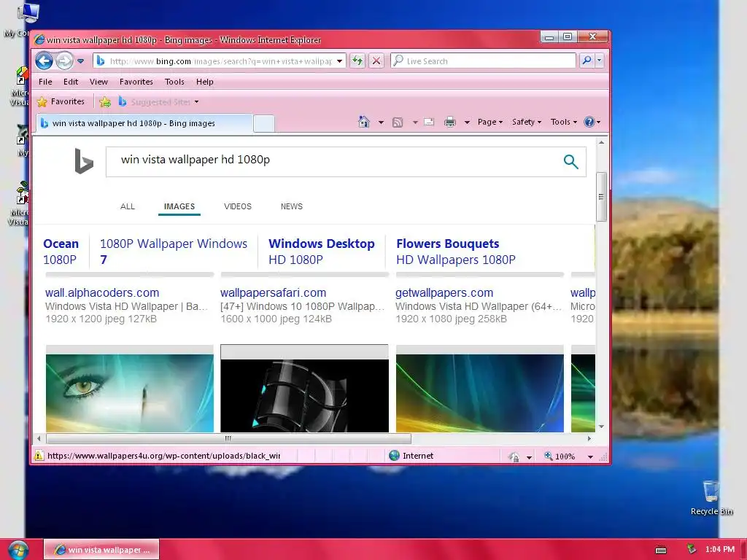
Task: Open search provider options dropdown arrow
Action: [x=600, y=61]
